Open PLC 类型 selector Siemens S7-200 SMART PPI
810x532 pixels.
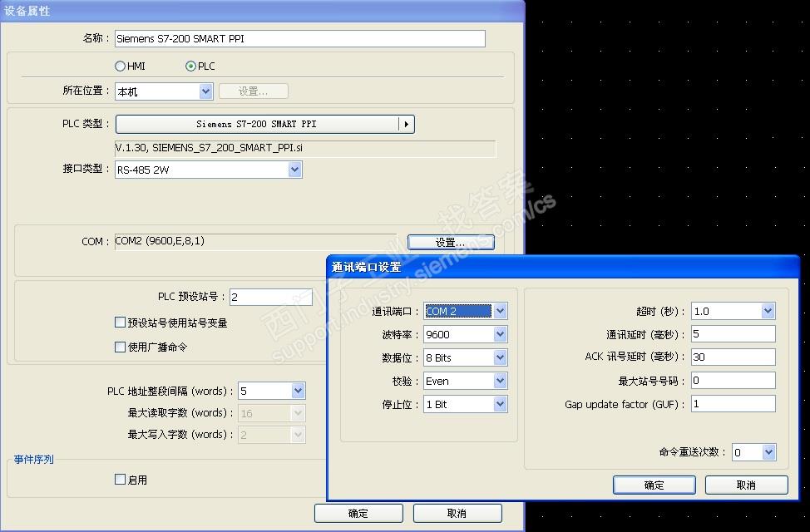[x=265, y=124]
